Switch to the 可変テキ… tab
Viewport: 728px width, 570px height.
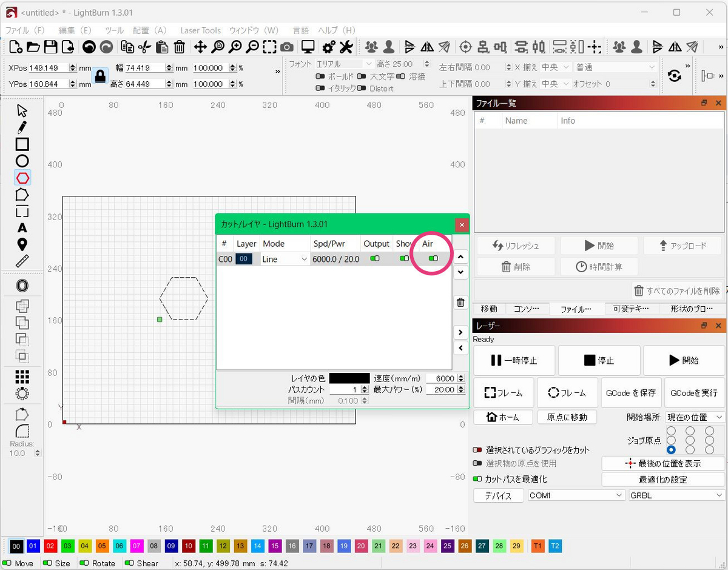[x=631, y=309]
